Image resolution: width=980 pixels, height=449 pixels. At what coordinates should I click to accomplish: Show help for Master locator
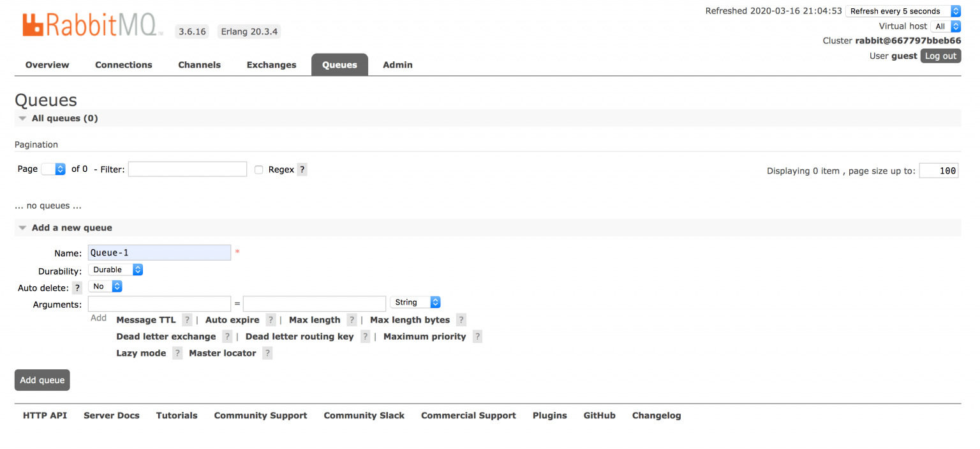[267, 353]
